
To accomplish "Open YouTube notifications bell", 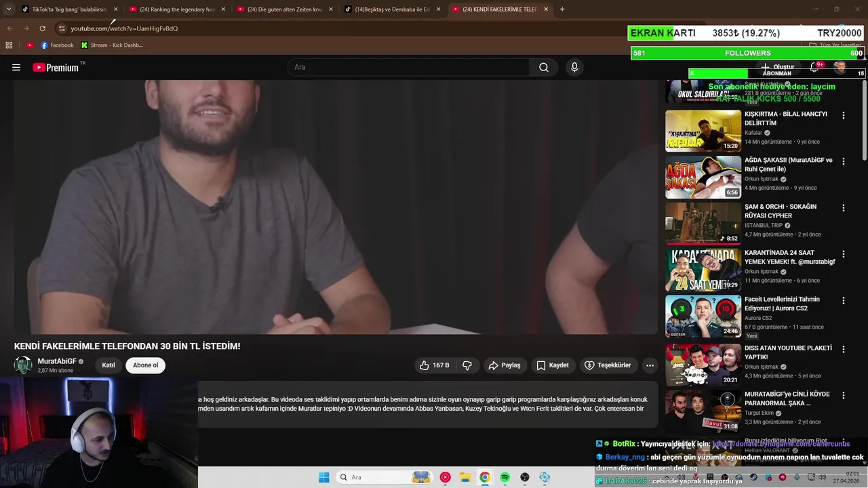I will click(x=814, y=67).
